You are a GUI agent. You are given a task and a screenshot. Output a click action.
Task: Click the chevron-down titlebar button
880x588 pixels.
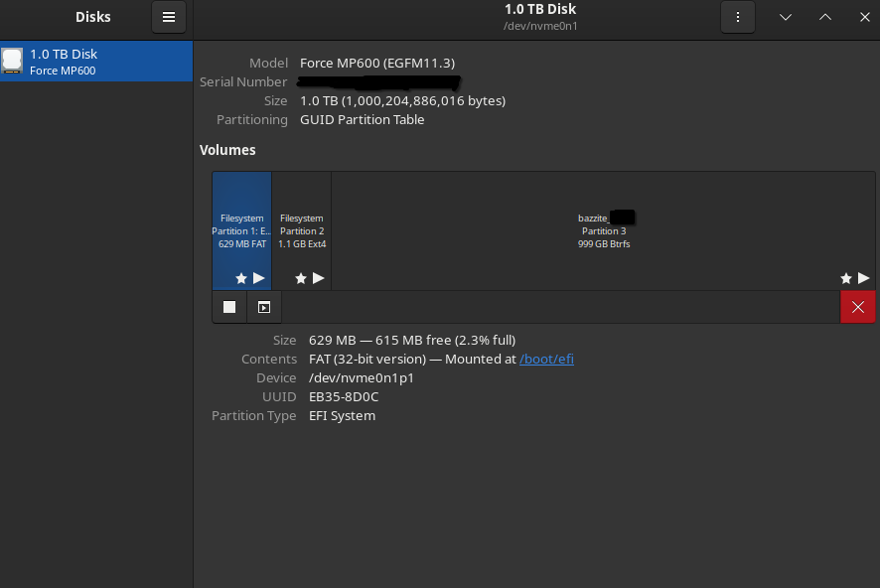tap(786, 17)
